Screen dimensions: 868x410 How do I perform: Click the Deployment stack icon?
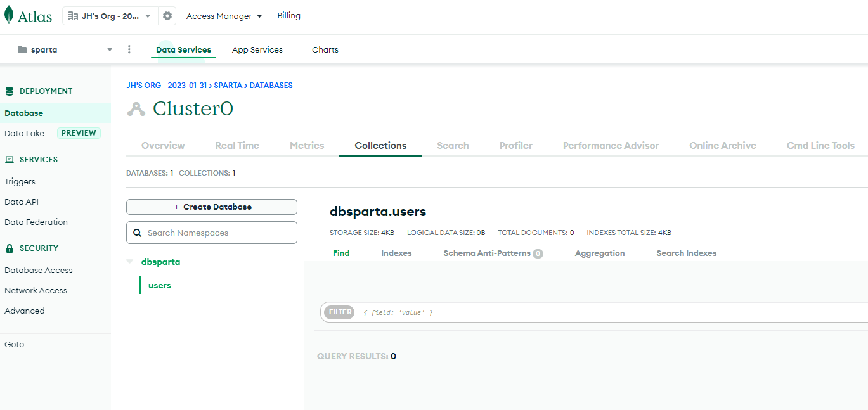(x=10, y=91)
